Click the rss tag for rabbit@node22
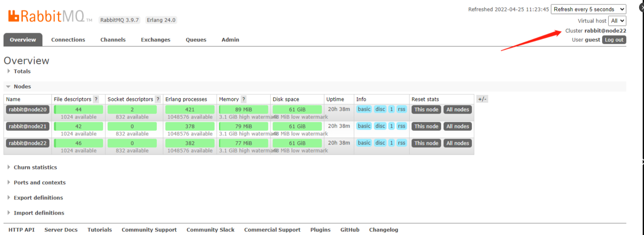644x235 pixels. coord(401,143)
